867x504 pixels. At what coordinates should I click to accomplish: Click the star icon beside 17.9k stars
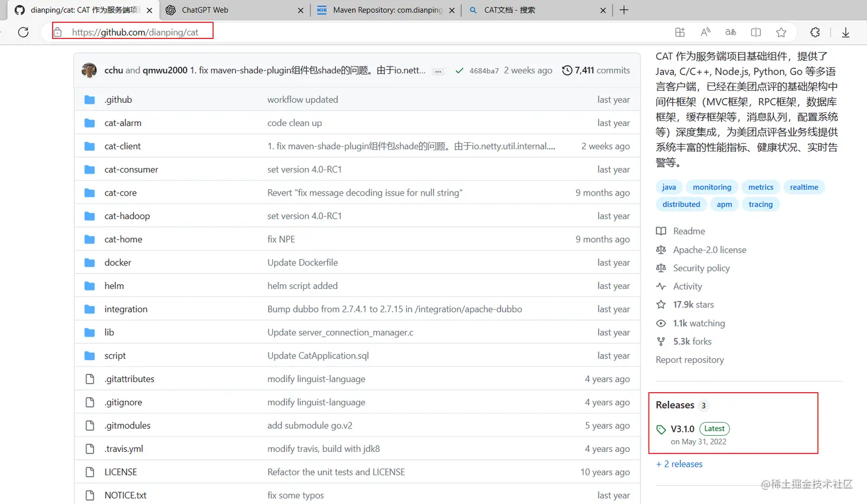tap(661, 304)
